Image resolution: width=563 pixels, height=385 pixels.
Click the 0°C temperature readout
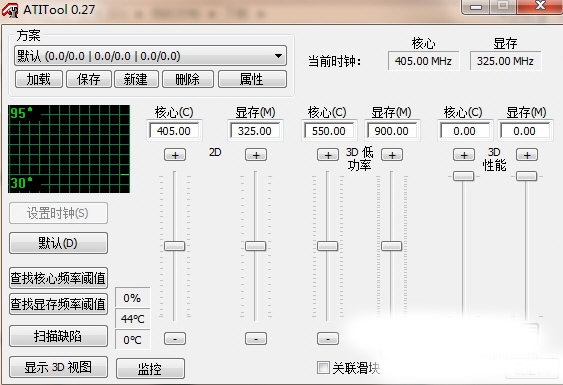point(132,340)
